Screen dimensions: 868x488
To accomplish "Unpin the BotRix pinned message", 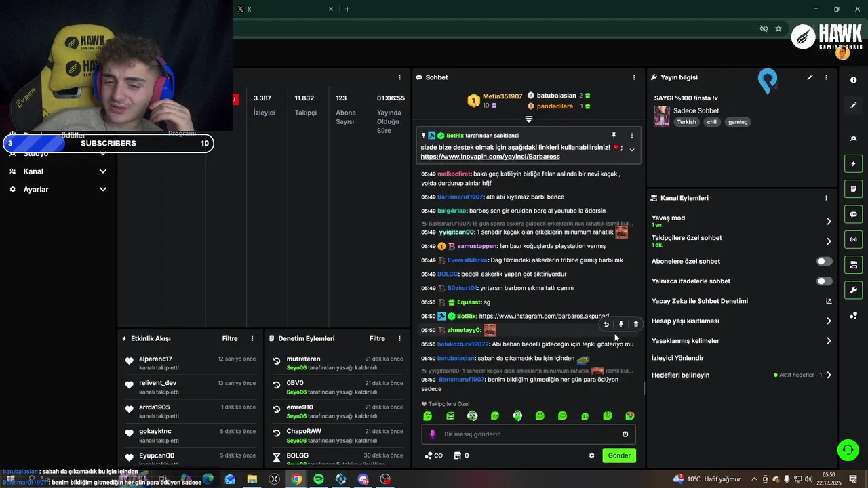I will tap(614, 136).
